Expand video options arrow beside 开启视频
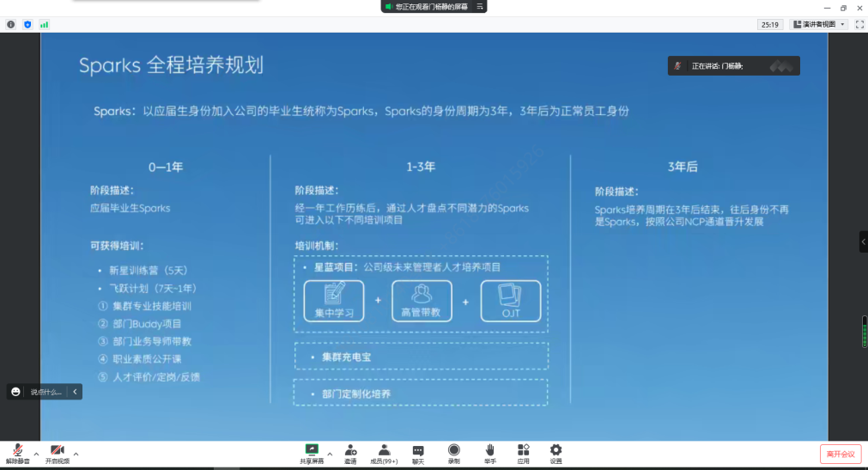The width and height of the screenshot is (868, 470). 76,453
